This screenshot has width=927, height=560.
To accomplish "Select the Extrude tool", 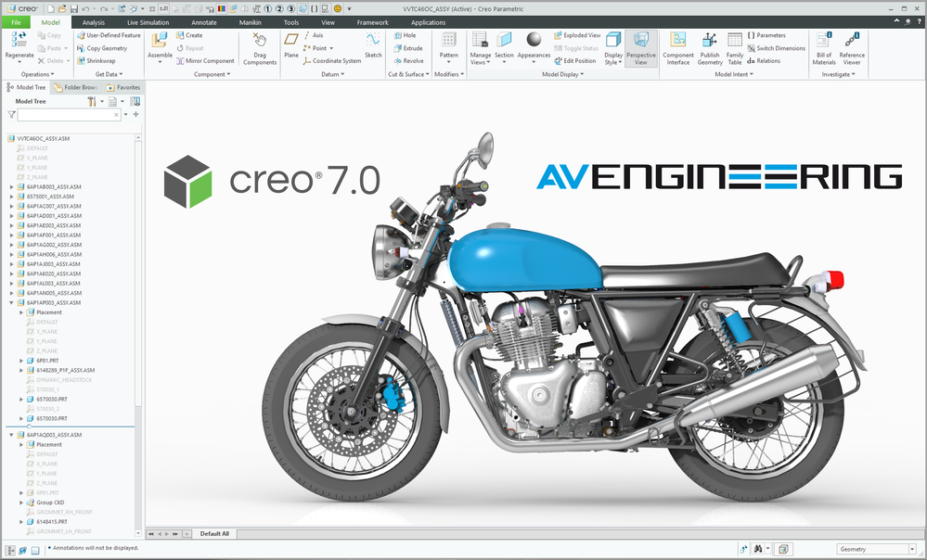I will (x=408, y=48).
